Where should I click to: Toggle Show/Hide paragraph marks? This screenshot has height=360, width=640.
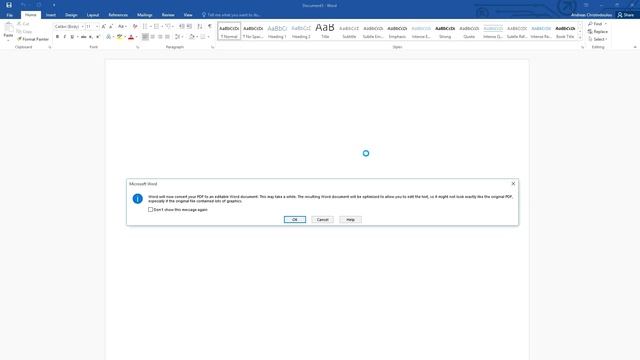[210, 27]
